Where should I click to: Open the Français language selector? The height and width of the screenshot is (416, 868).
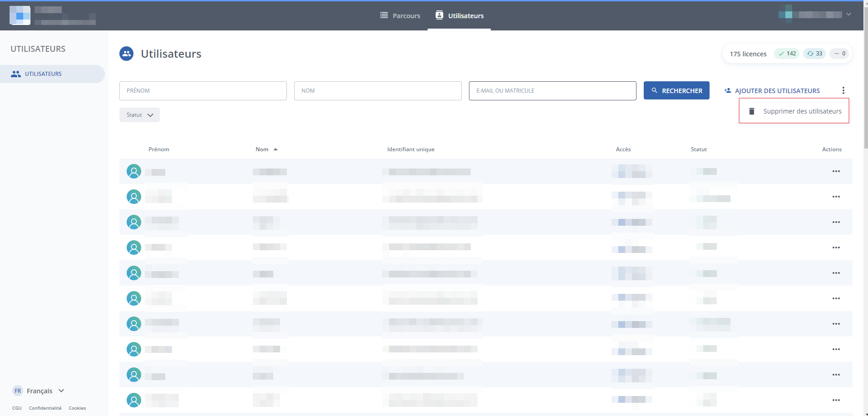tap(39, 391)
